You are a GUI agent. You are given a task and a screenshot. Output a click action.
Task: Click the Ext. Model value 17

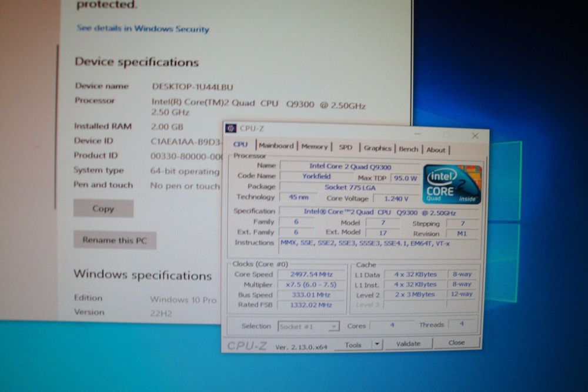pyautogui.click(x=383, y=233)
